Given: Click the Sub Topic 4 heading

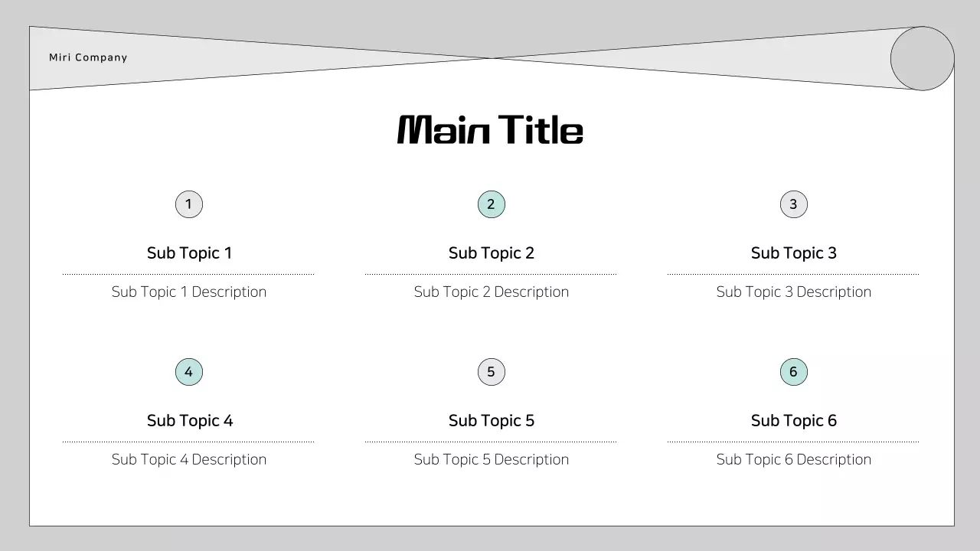Looking at the screenshot, I should pos(190,421).
